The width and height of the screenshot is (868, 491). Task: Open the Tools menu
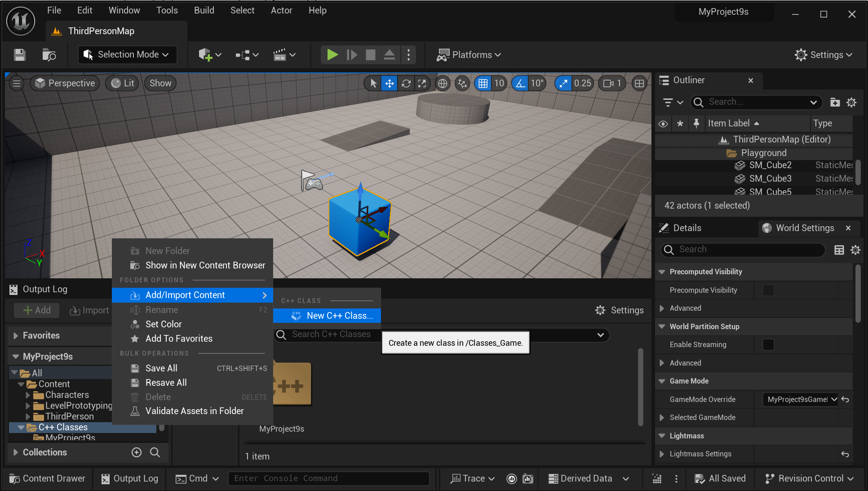(167, 10)
